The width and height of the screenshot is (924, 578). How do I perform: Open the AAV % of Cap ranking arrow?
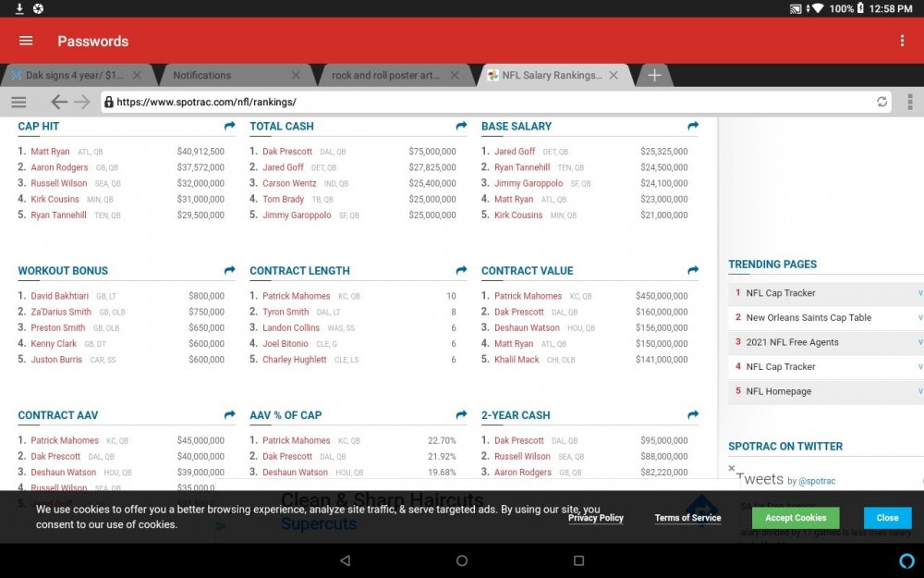461,414
